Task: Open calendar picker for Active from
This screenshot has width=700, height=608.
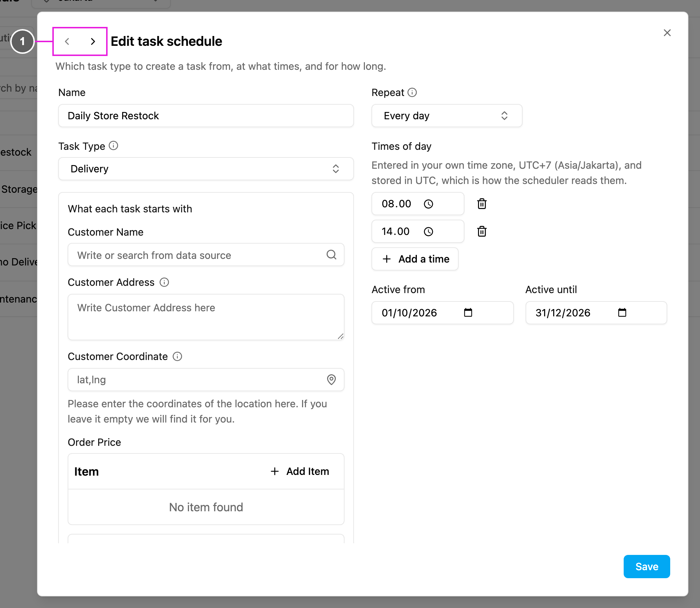Action: point(468,312)
